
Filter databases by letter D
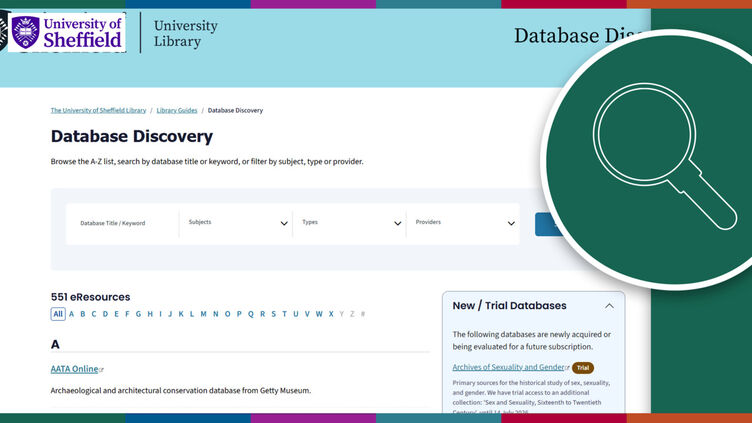(105, 314)
